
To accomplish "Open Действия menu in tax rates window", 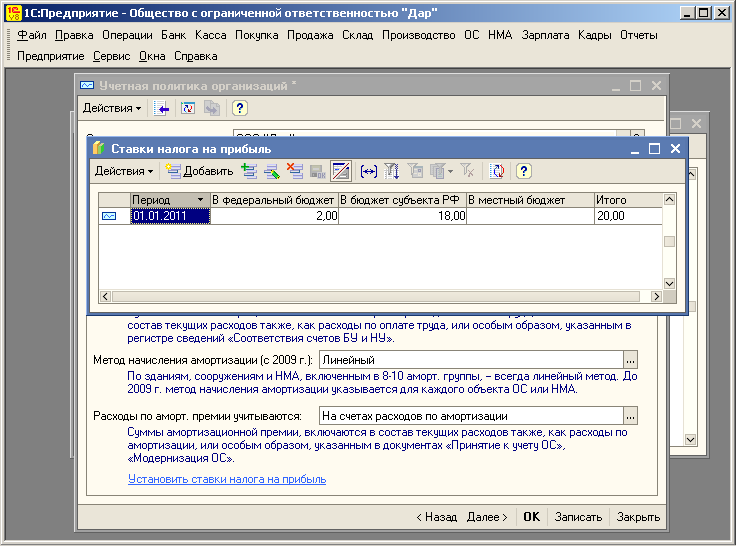I will click(x=124, y=171).
